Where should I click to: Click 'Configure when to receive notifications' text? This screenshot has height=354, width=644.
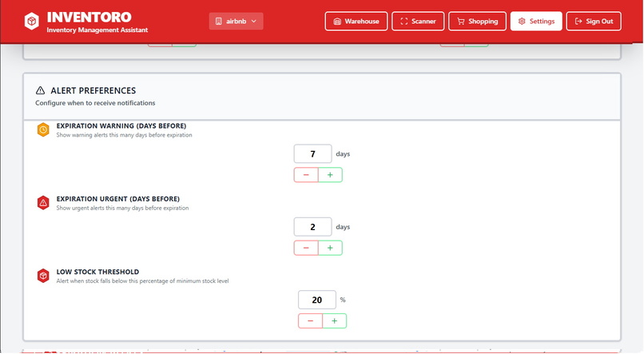tap(95, 103)
